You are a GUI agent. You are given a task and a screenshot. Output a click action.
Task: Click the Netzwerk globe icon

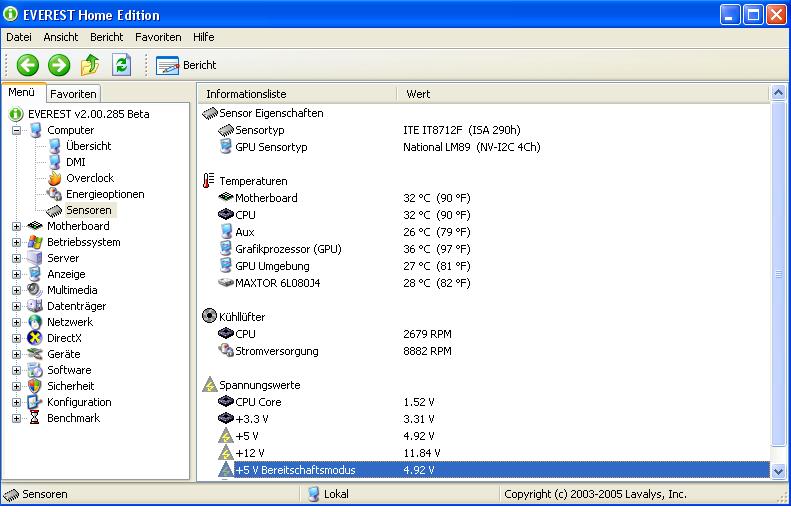[35, 322]
